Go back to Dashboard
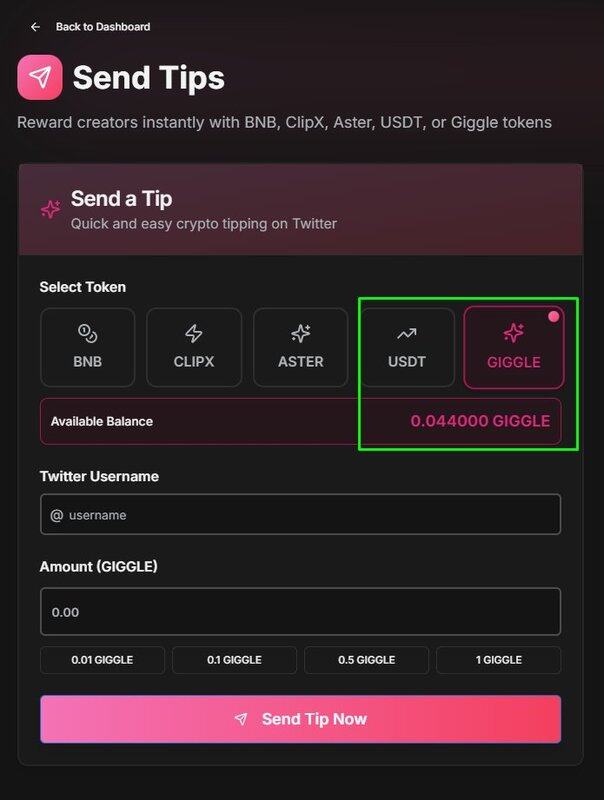Image resolution: width=604 pixels, height=800 pixels. [x=102, y=27]
